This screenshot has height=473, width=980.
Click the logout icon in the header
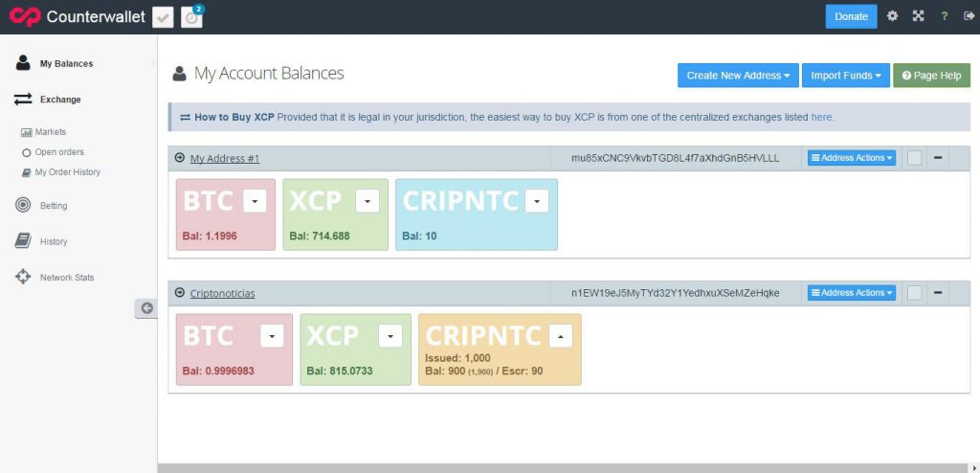969,17
